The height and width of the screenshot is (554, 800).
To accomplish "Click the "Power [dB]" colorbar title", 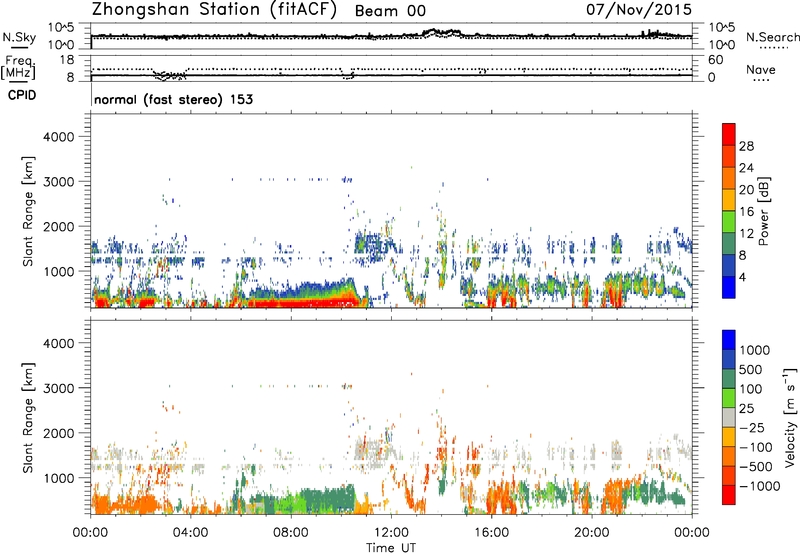I will tap(764, 211).
